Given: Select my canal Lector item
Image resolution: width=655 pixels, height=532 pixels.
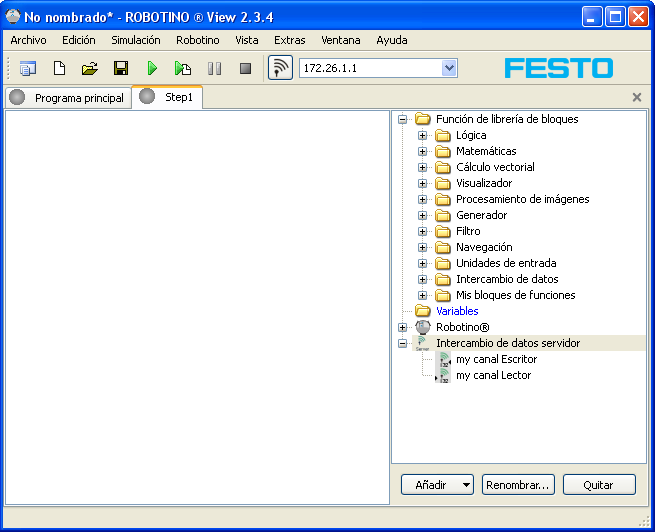Looking at the screenshot, I should (493, 375).
